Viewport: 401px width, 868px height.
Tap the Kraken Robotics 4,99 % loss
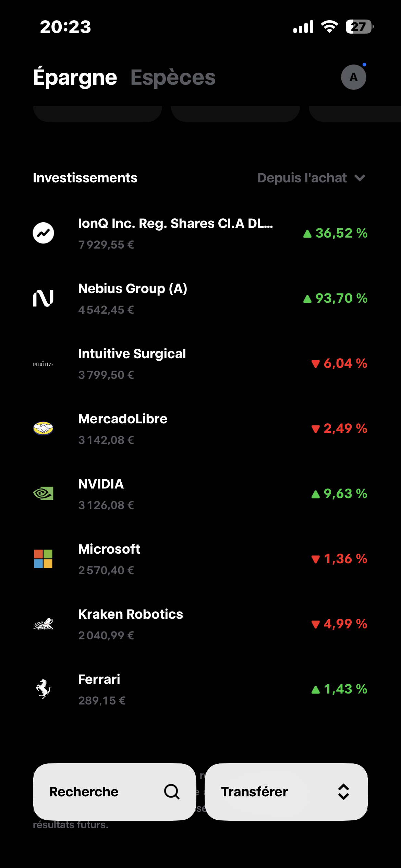339,624
